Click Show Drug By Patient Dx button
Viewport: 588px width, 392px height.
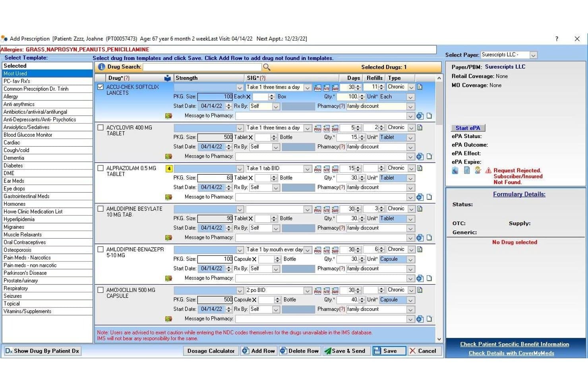43,351
